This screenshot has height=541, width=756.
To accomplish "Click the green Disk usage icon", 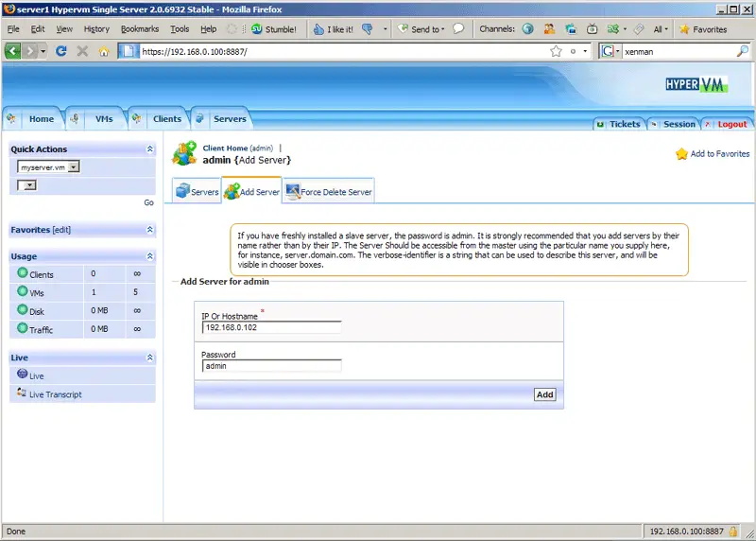I will pyautogui.click(x=22, y=309).
